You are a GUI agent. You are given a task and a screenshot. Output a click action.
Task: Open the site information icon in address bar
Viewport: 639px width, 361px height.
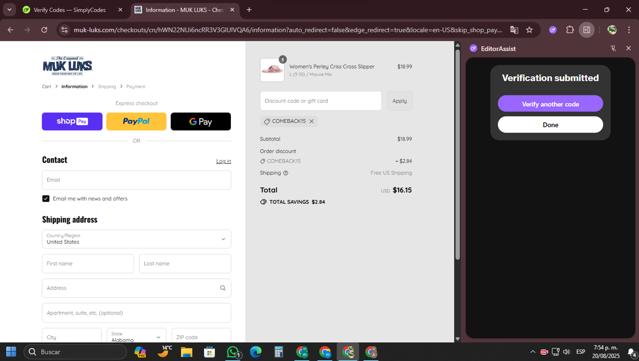(64, 30)
